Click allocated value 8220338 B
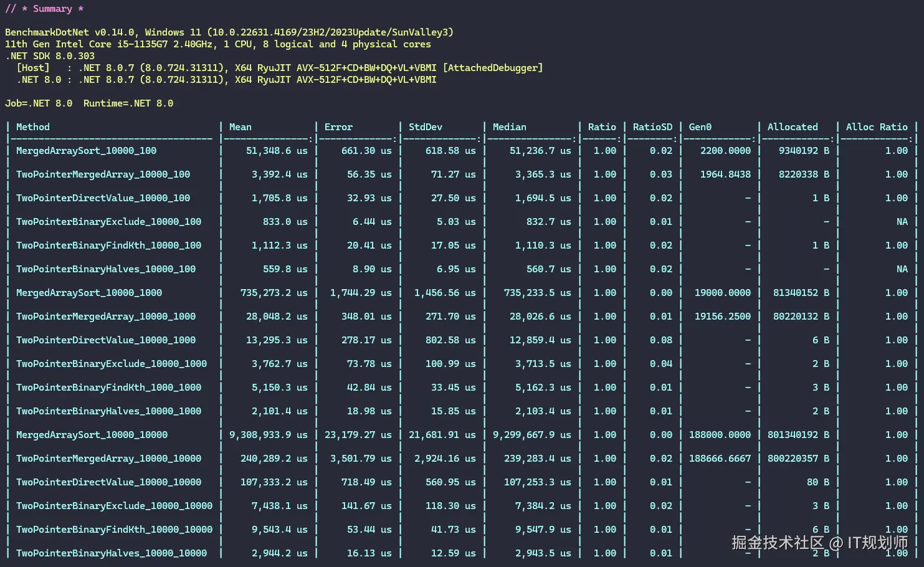 click(804, 174)
